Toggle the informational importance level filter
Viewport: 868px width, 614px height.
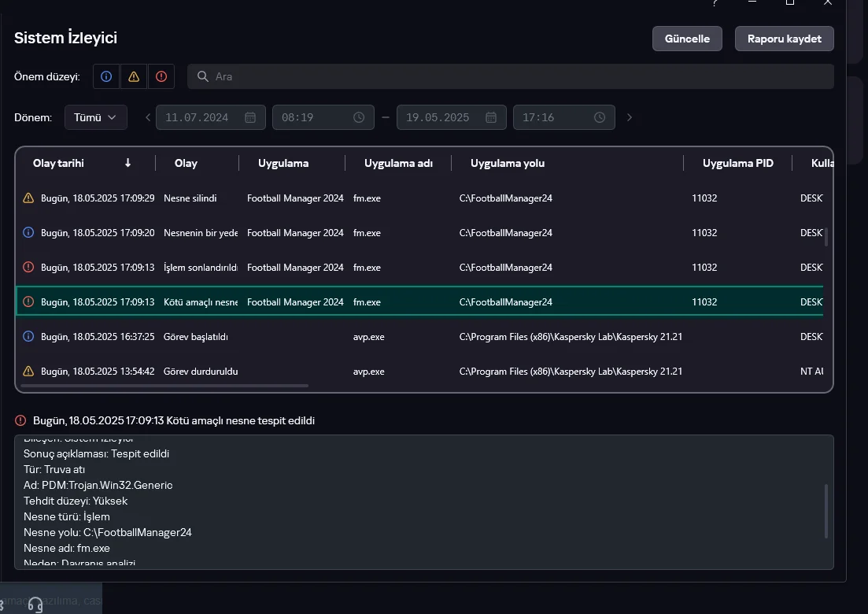pos(106,76)
